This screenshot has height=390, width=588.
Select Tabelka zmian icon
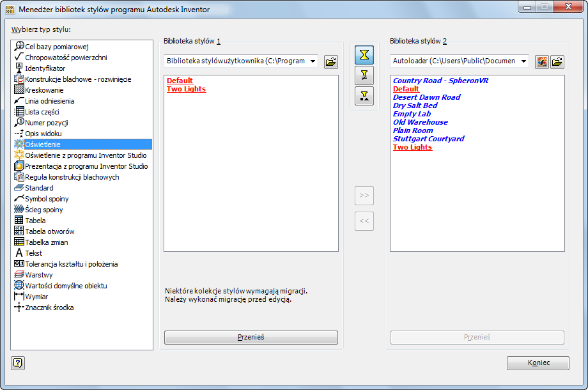tap(19, 242)
